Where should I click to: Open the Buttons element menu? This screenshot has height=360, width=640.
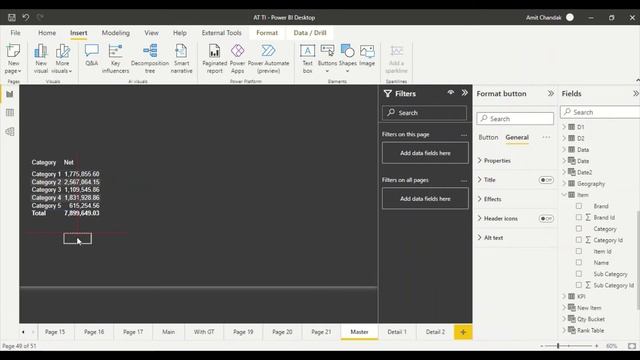pyautogui.click(x=327, y=59)
